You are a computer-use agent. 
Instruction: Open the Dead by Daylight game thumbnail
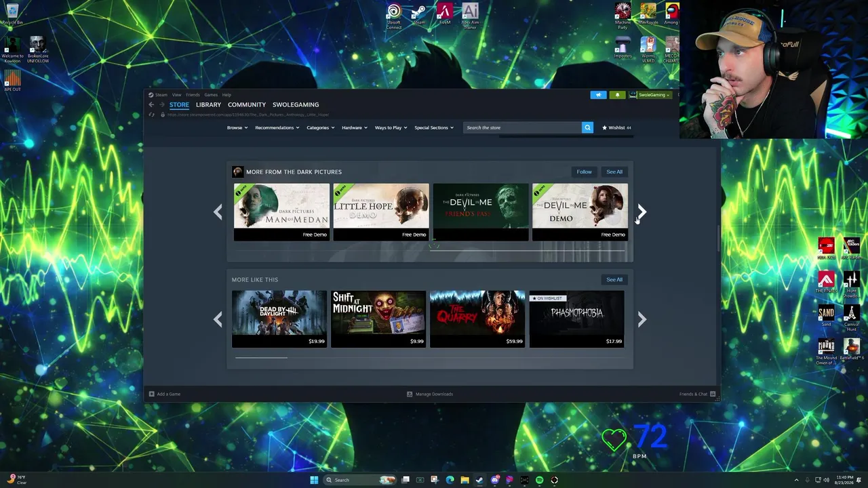(279, 319)
